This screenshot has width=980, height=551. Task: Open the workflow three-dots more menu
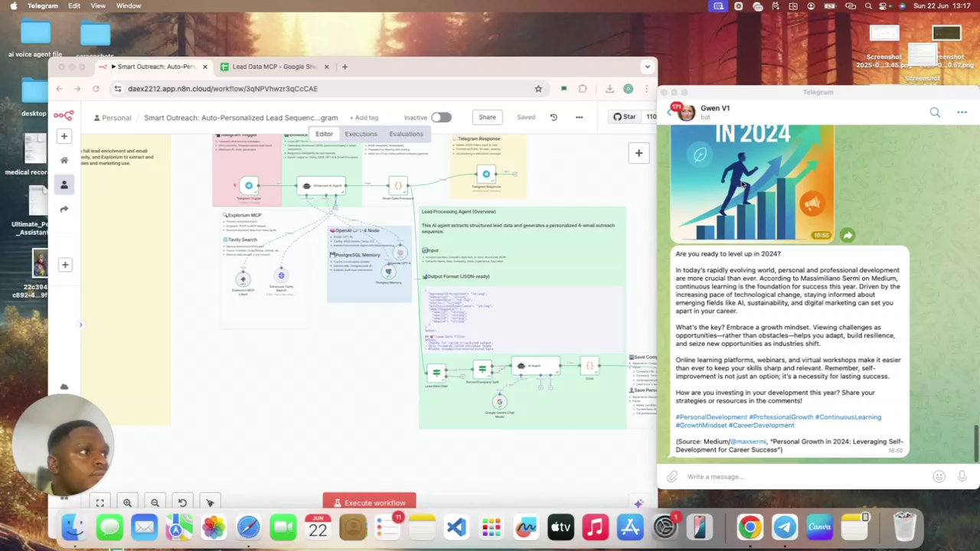(579, 117)
